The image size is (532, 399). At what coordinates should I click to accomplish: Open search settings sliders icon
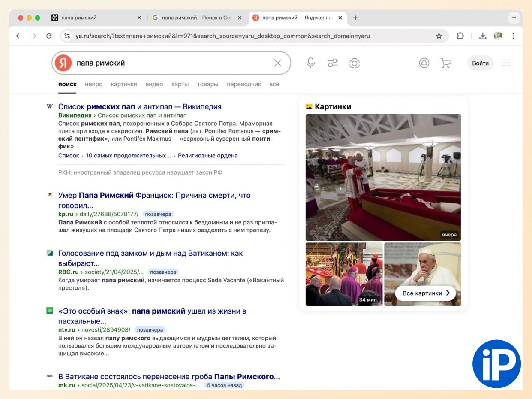click(333, 63)
